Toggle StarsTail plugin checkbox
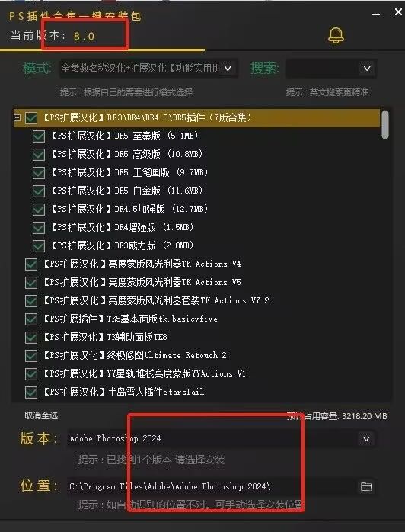 [x=31, y=393]
